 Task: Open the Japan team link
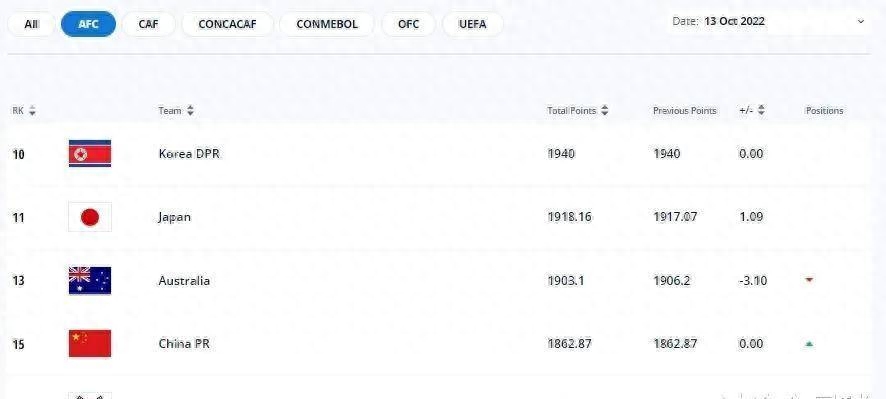[175, 217]
